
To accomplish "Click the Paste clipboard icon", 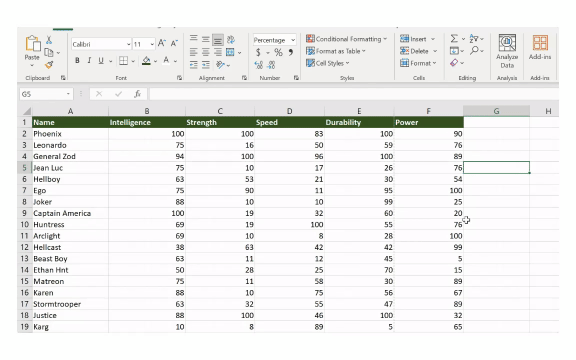I will 33,44.
